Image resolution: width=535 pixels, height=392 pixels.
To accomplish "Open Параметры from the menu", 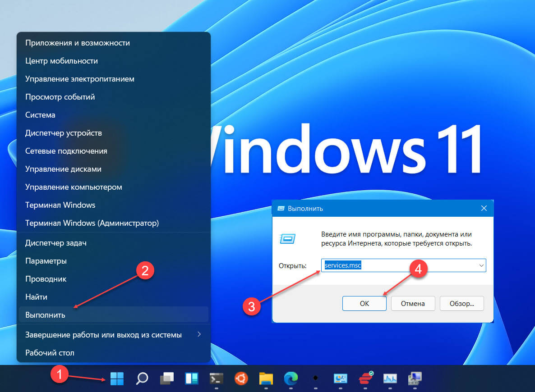I will pos(113,261).
